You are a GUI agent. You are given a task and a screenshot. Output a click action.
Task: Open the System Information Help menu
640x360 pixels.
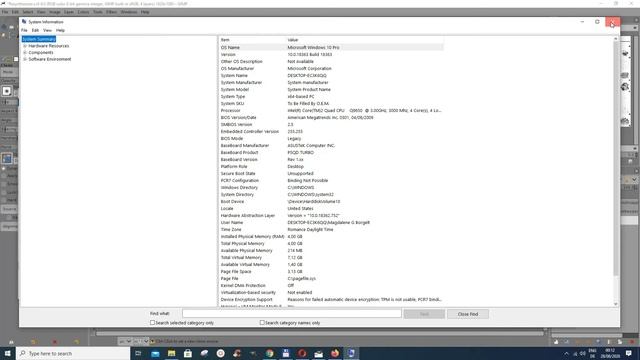pyautogui.click(x=60, y=30)
